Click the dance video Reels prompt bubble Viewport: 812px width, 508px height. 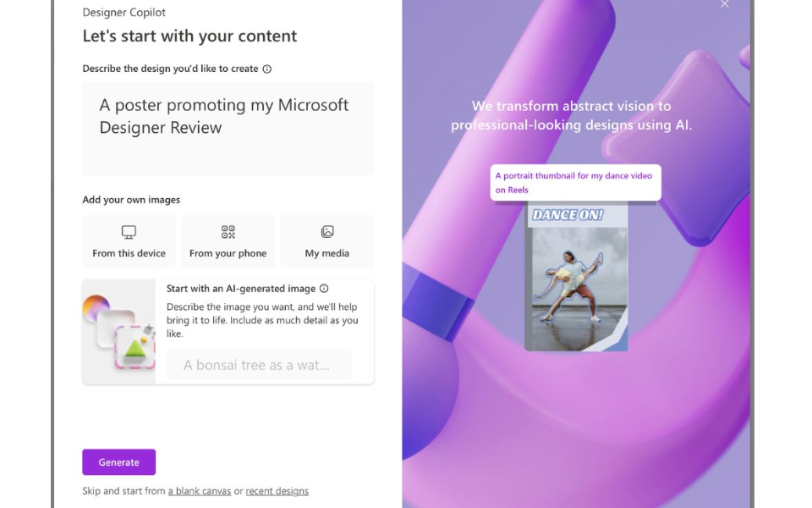click(x=575, y=182)
